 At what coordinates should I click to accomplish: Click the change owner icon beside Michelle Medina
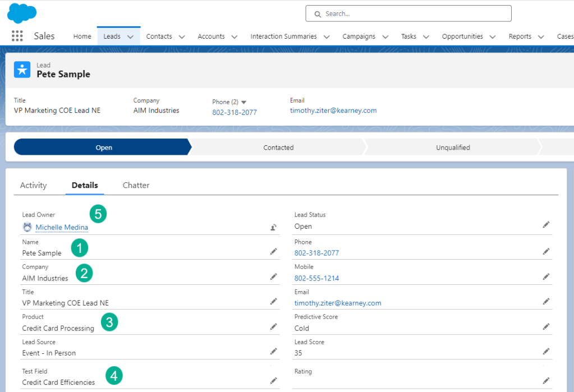pos(273,227)
